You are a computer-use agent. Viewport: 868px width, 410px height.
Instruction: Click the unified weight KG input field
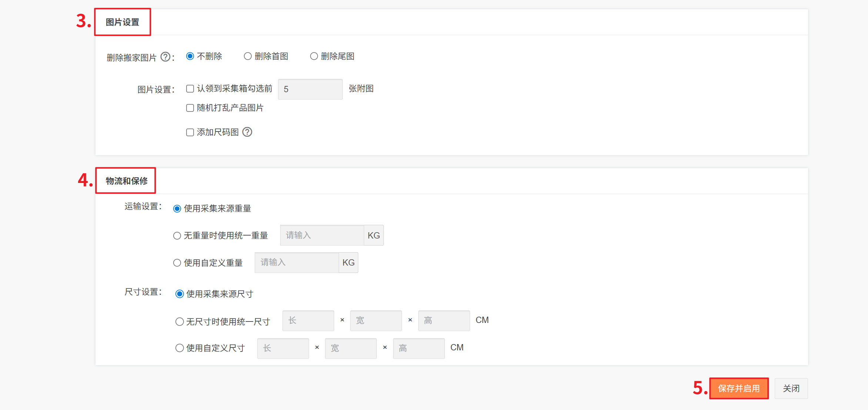pos(322,236)
